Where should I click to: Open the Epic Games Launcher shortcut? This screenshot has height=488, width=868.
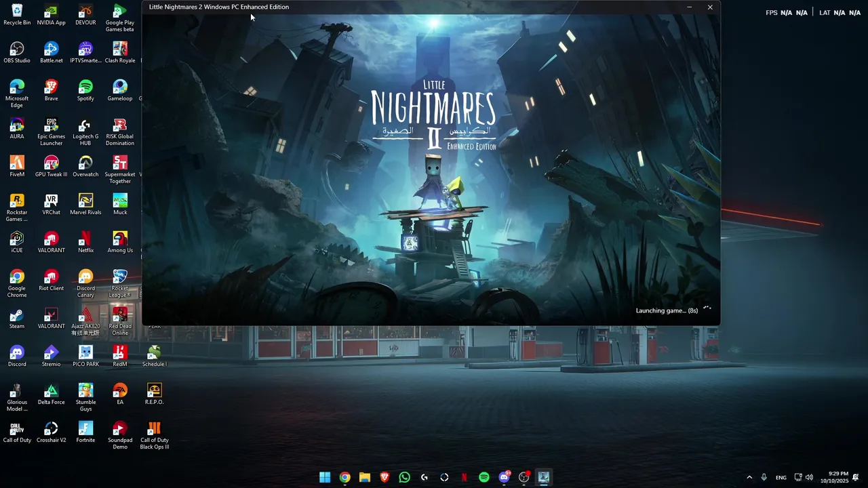52,132
